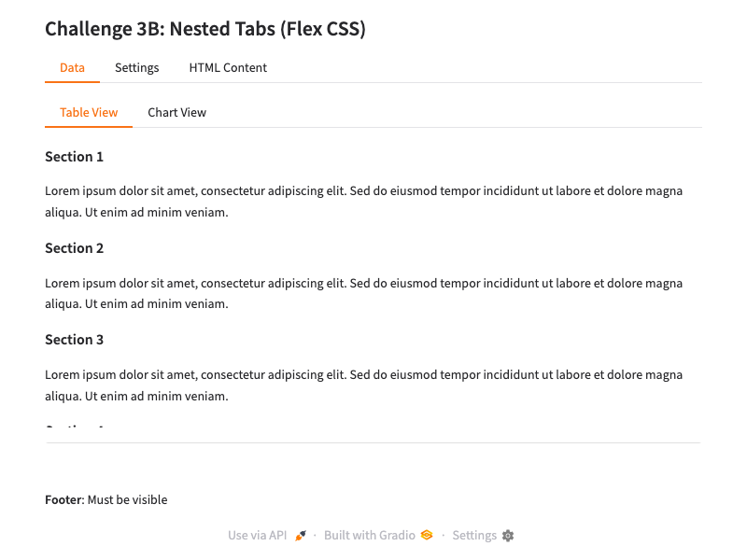Open the Use via API link

(258, 536)
